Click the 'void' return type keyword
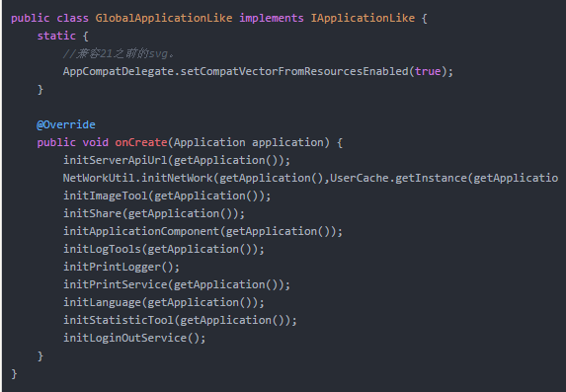Viewport: 566px width, 392px height. pyautogui.click(x=95, y=142)
